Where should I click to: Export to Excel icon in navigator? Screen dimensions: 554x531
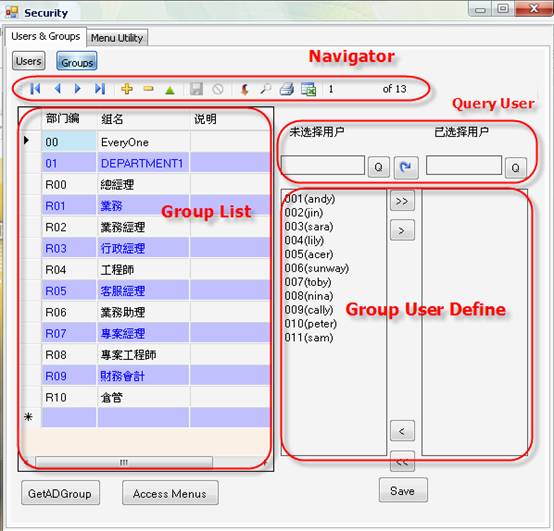308,89
